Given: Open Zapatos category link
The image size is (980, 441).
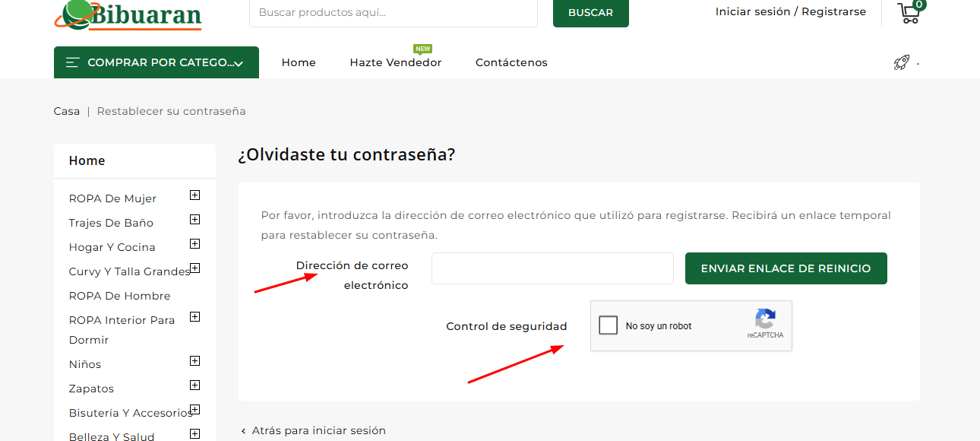Looking at the screenshot, I should pyautogui.click(x=91, y=389).
